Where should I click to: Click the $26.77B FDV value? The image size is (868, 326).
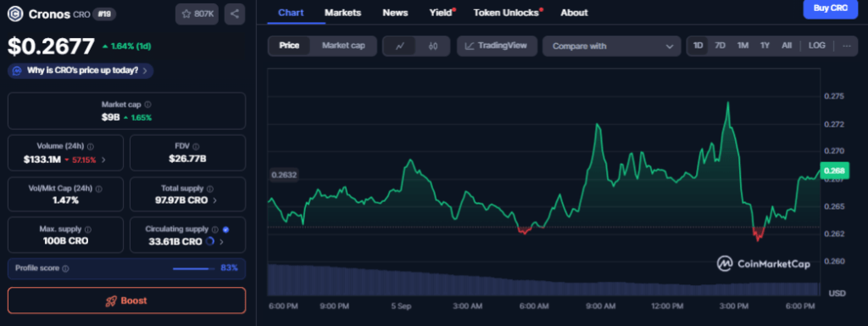pyautogui.click(x=187, y=160)
